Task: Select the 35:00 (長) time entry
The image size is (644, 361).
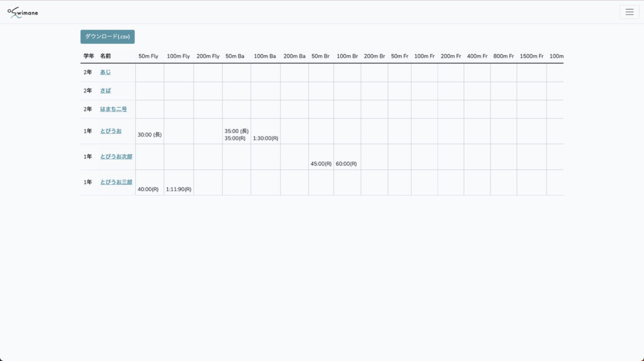Action: click(236, 131)
